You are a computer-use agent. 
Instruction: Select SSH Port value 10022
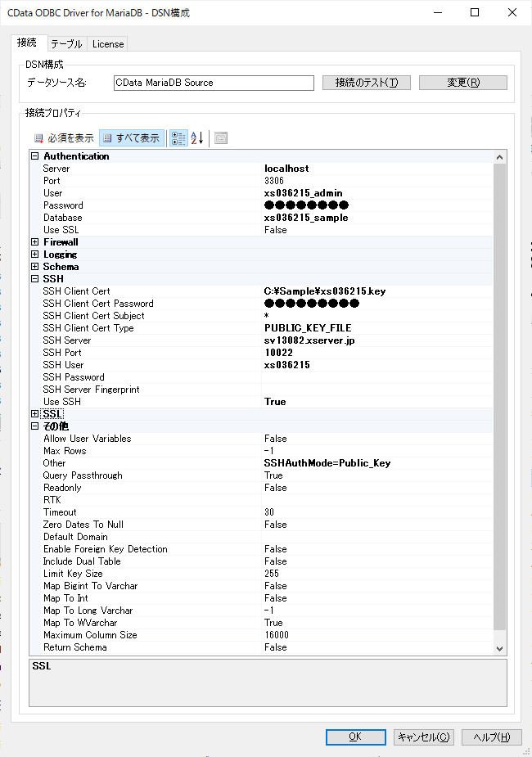point(278,353)
